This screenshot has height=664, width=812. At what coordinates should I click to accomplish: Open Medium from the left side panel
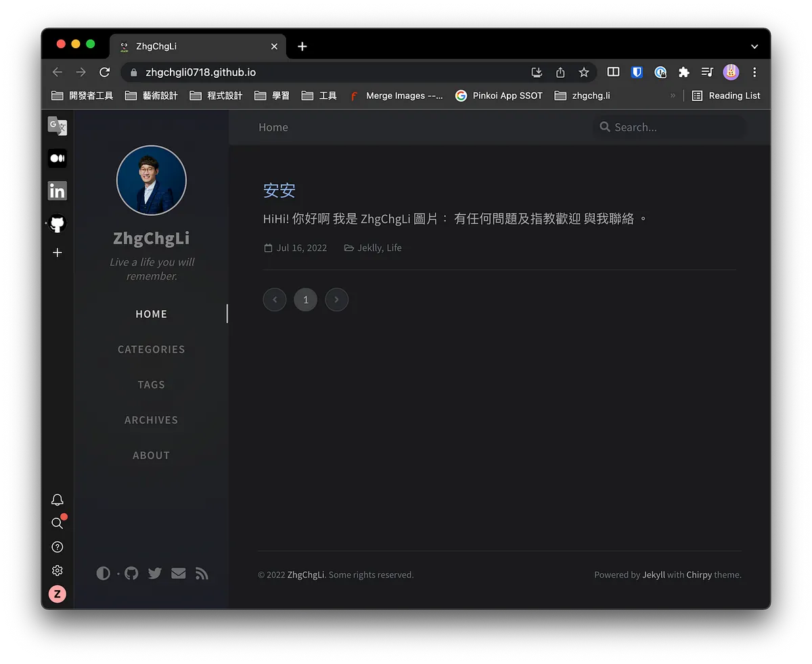click(x=58, y=158)
